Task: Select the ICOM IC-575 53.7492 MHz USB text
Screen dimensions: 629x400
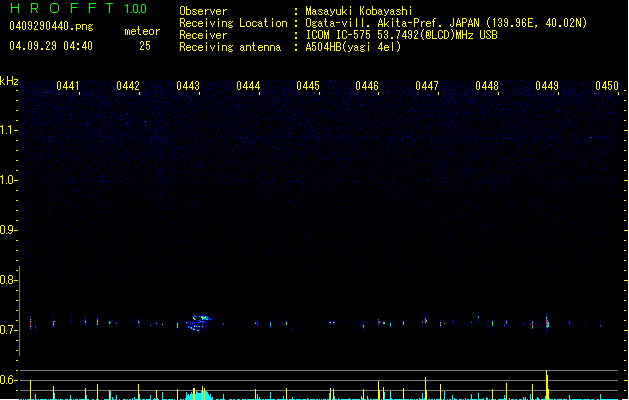Action: point(402,35)
